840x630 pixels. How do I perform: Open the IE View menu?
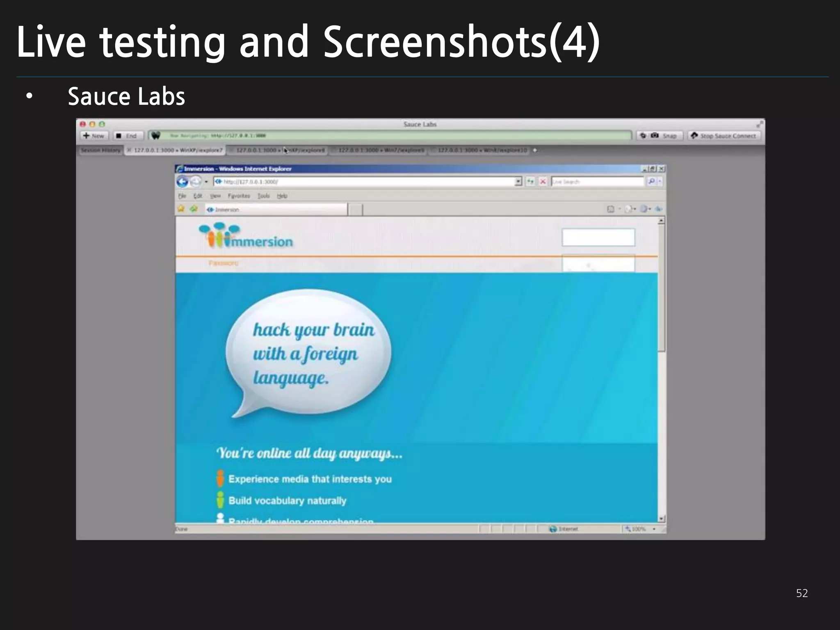pyautogui.click(x=215, y=196)
